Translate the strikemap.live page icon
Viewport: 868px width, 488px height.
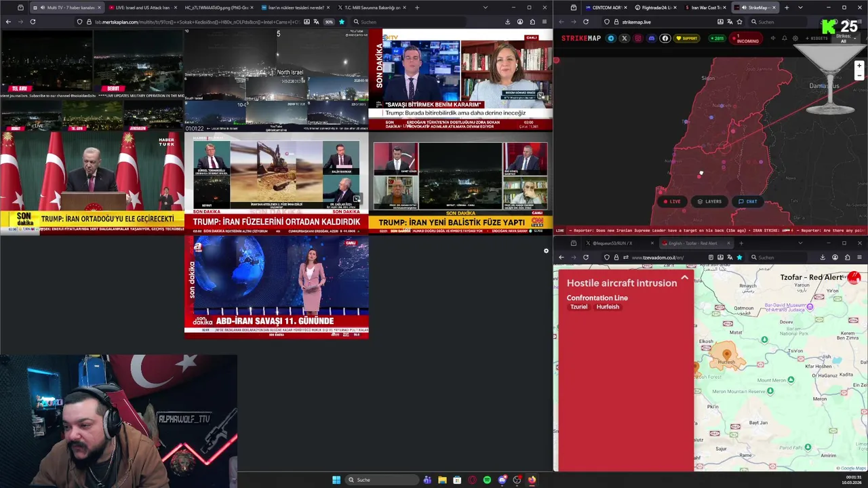[730, 22]
